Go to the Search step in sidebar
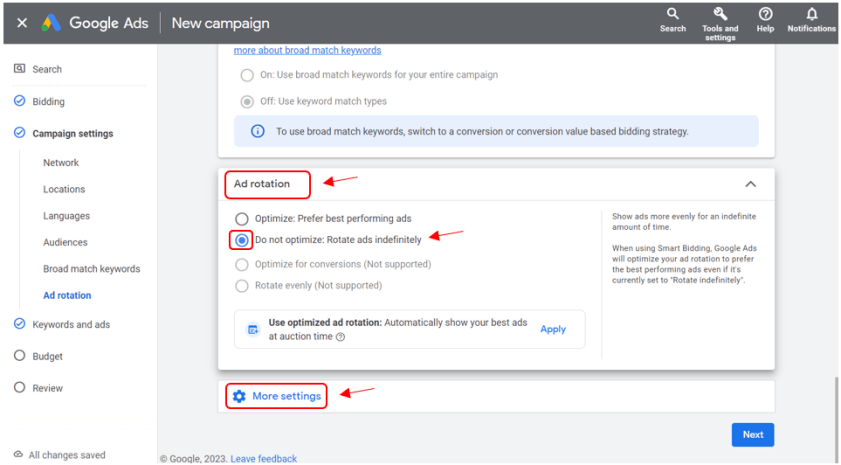 pyautogui.click(x=47, y=69)
